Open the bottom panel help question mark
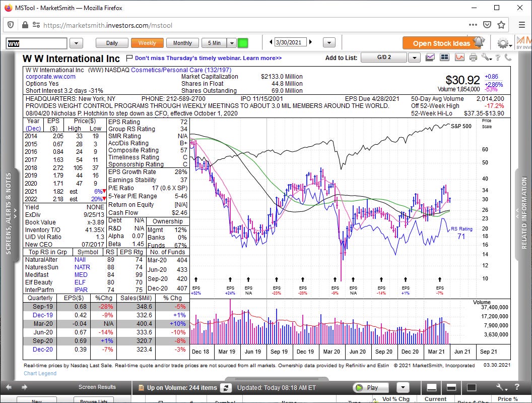Viewport: 532px width, 403px height. tap(517, 387)
